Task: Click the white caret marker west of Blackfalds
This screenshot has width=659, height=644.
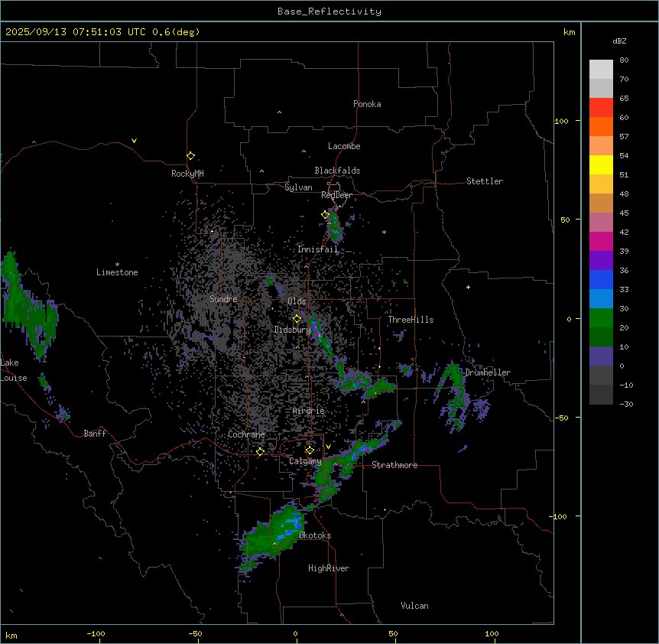Action: pos(261,171)
